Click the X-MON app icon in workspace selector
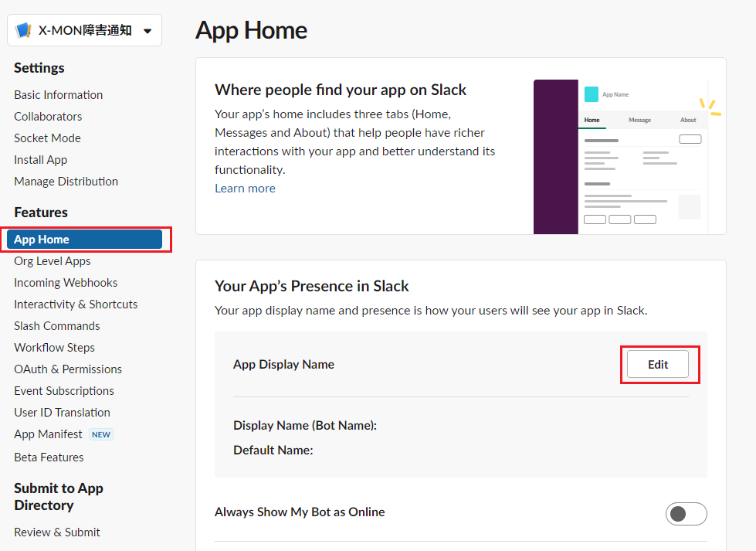The image size is (756, 551). pos(24,31)
